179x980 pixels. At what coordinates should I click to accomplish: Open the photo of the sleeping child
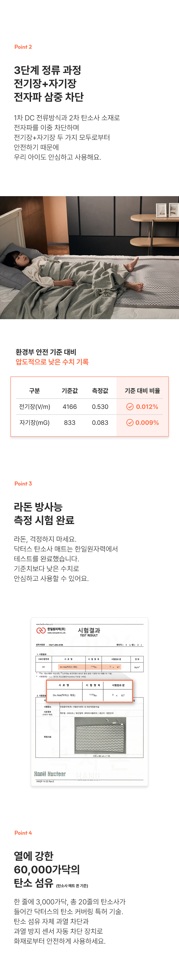coord(89,258)
